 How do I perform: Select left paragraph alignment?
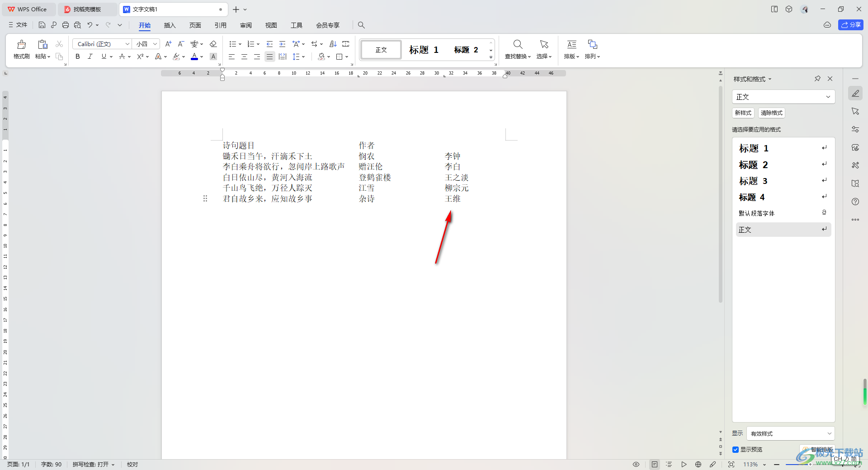click(231, 56)
